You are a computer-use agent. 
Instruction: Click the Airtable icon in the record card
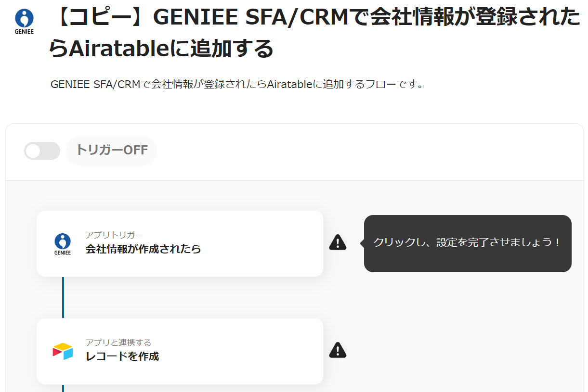[x=63, y=351]
